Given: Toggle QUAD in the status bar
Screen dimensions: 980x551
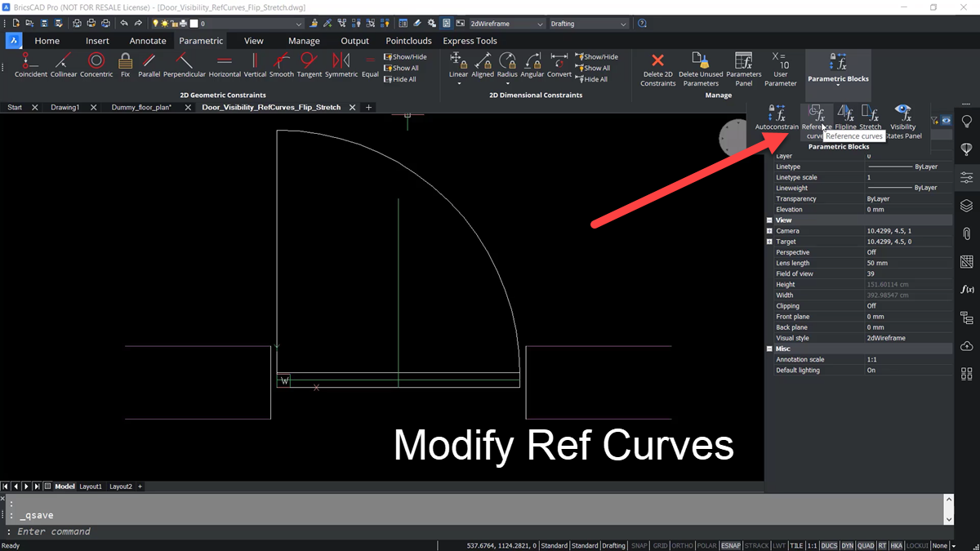Looking at the screenshot, I should (865, 545).
